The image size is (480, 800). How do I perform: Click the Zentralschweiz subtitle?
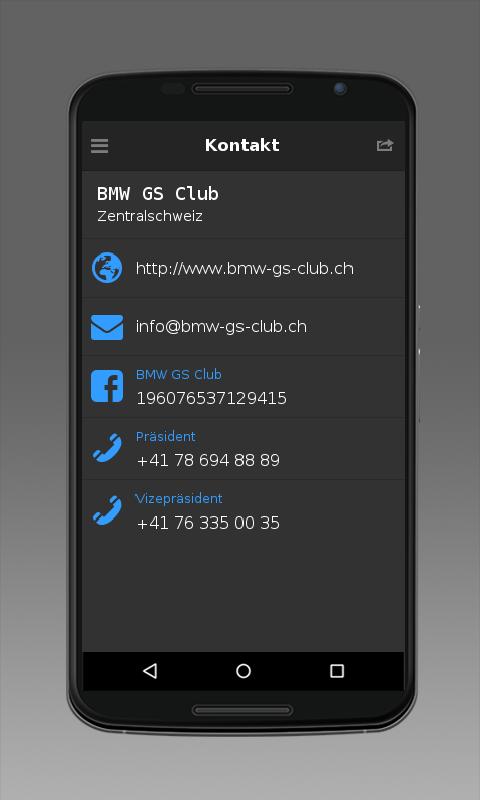150,216
